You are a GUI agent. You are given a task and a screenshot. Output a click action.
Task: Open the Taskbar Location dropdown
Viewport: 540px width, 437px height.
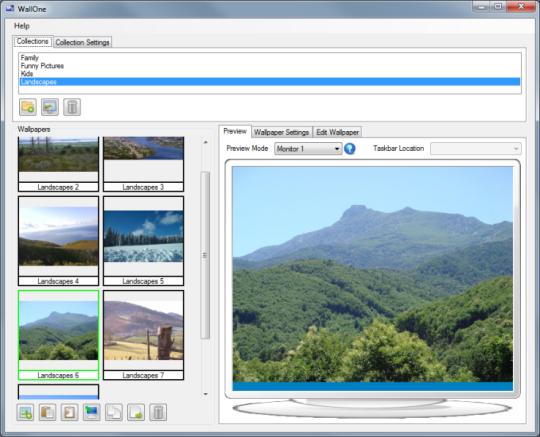476,149
